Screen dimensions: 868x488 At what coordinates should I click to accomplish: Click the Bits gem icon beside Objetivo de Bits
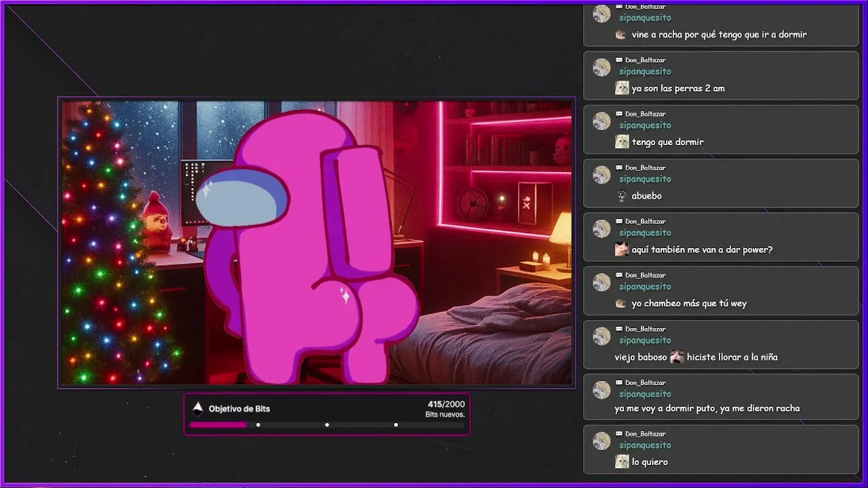[x=198, y=409]
